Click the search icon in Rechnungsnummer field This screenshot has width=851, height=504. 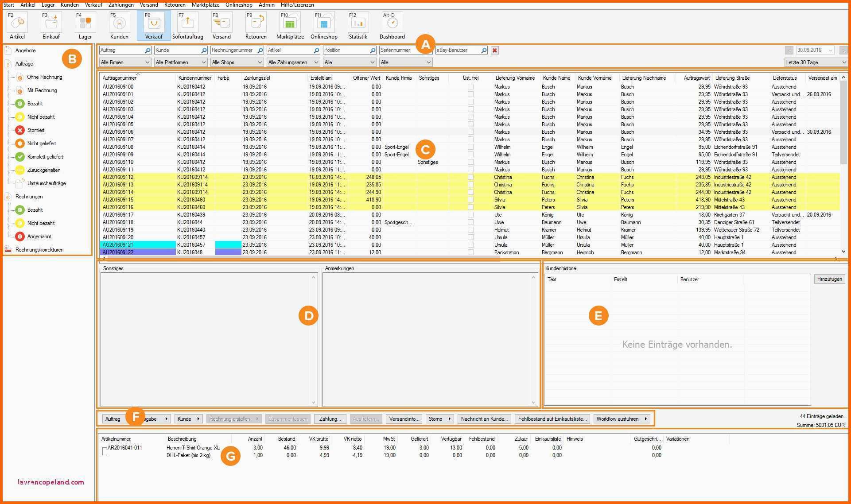click(x=260, y=50)
